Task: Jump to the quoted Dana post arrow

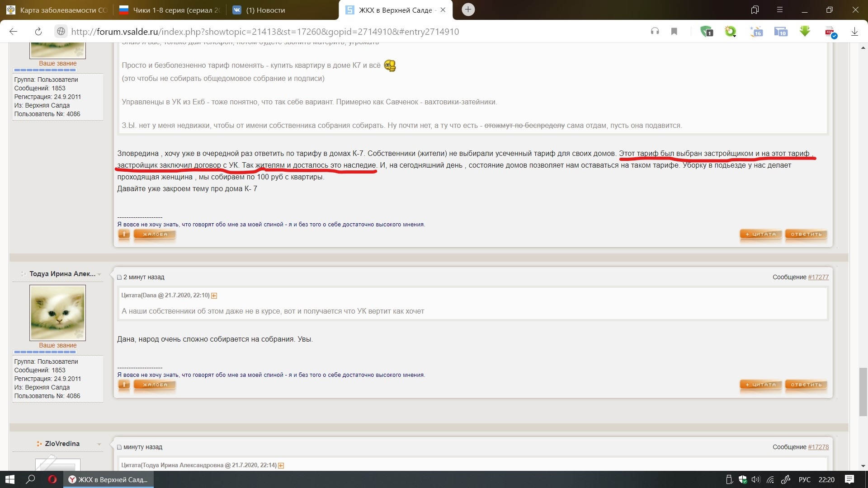Action: click(214, 296)
